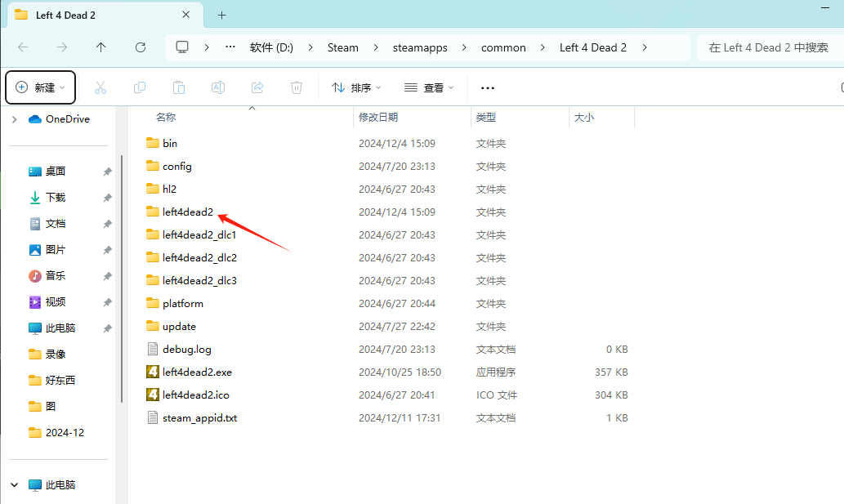Image resolution: width=844 pixels, height=504 pixels.
Task: Unpin 桌面 using its pin icon
Action: click(108, 172)
